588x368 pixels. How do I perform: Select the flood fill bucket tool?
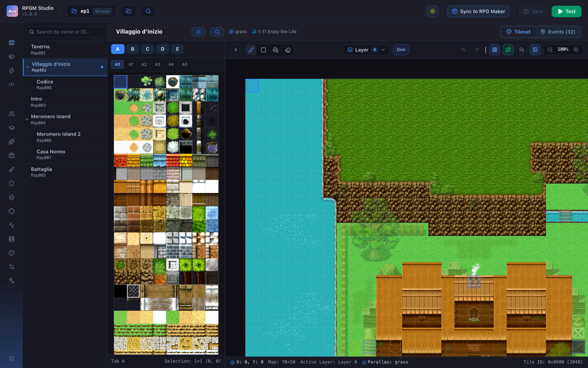(276, 50)
